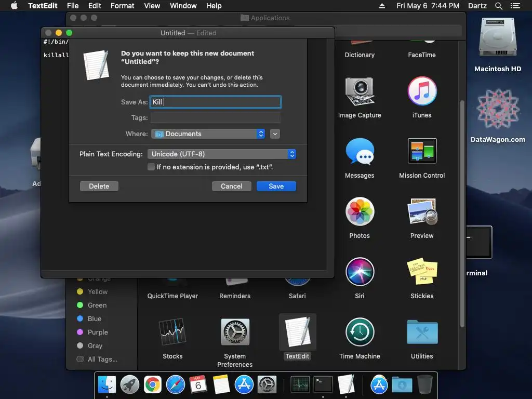Open Spotlight search in the menu bar

498,6
